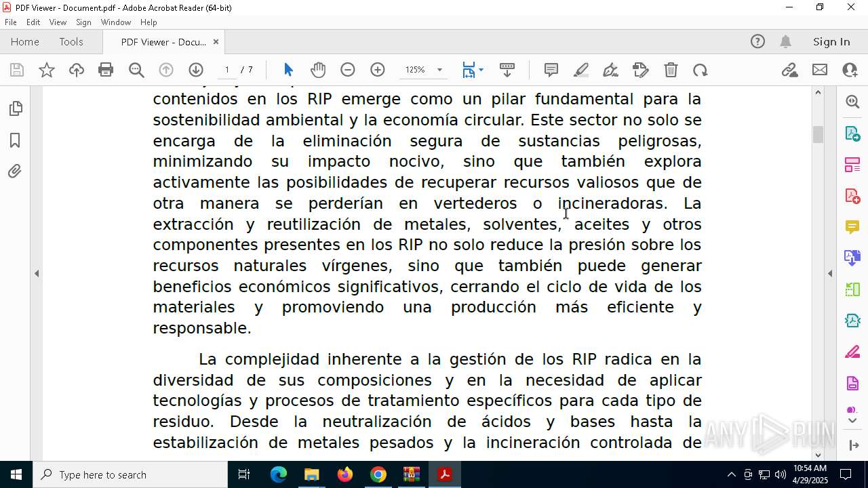Open the Edit menu
Viewport: 868px width, 488px height.
(x=33, y=22)
